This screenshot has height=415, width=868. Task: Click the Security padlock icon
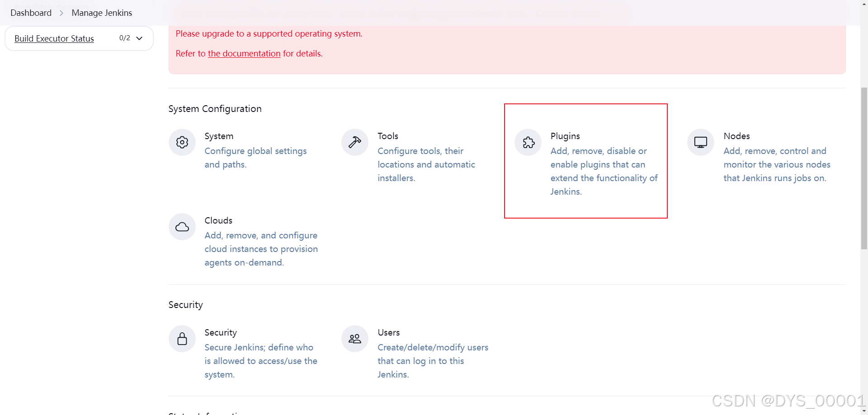click(x=182, y=339)
